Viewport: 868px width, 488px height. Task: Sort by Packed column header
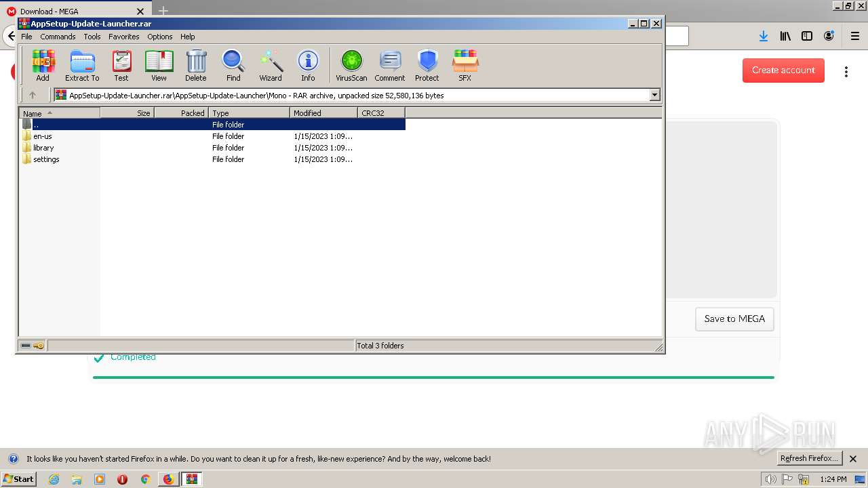click(182, 113)
